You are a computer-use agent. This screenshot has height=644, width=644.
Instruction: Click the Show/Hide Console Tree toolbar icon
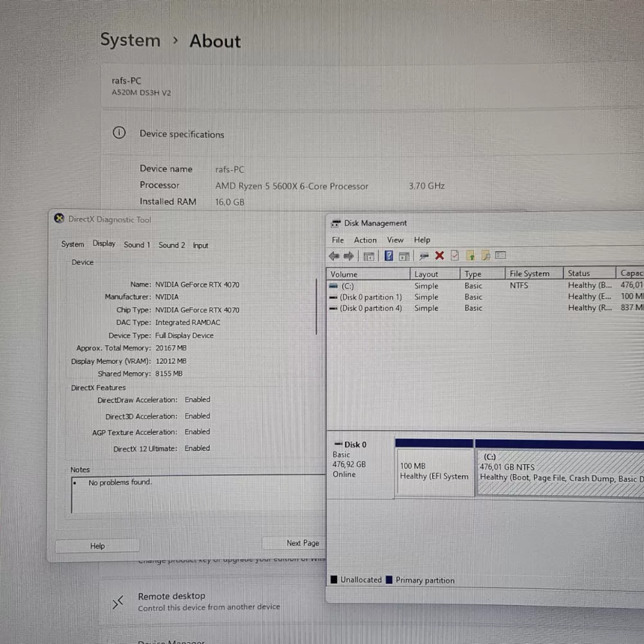click(369, 256)
